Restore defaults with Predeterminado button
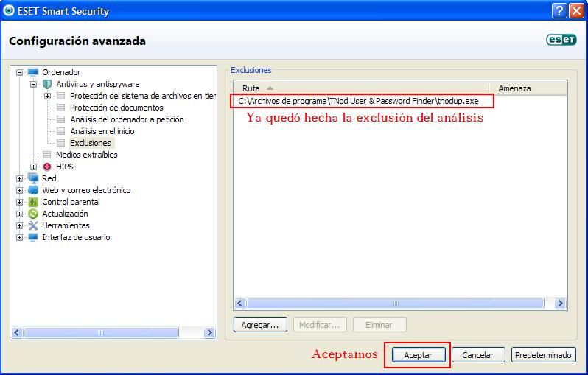Viewport: 588px width, 375px height. [543, 355]
